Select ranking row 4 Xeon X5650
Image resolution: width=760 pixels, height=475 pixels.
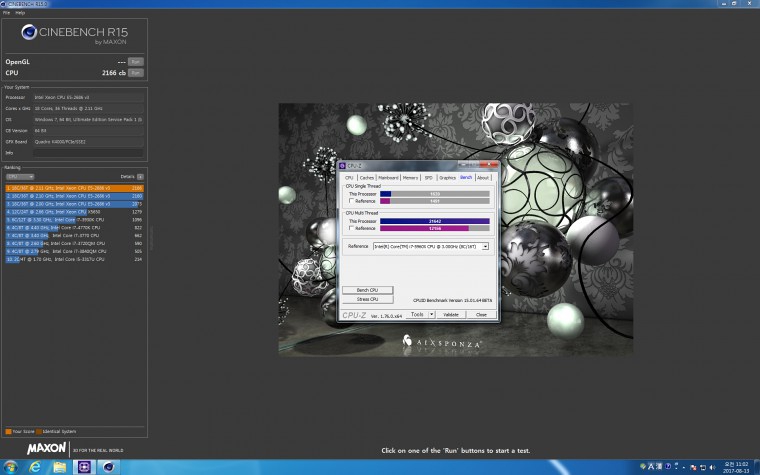pyautogui.click(x=75, y=212)
